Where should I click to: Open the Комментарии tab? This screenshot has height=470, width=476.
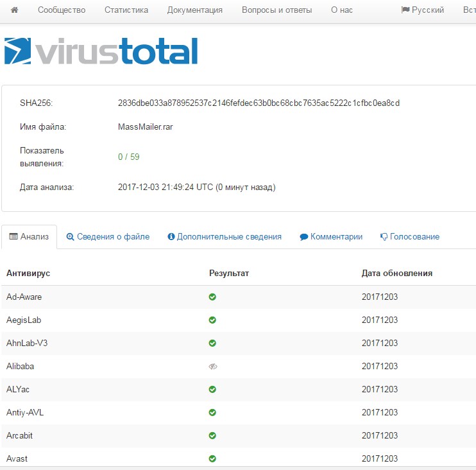click(x=330, y=237)
